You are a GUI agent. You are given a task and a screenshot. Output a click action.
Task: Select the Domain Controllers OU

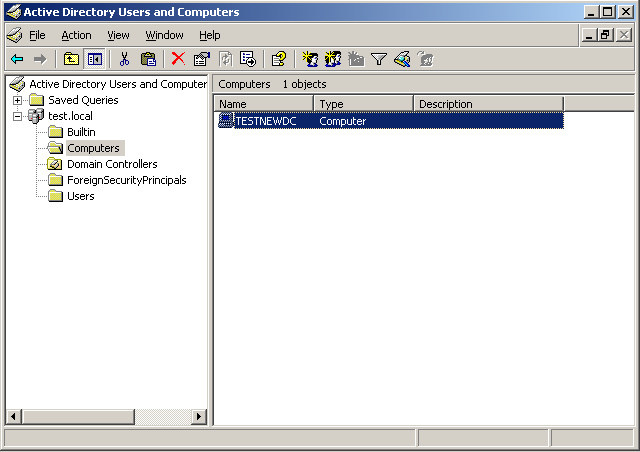[x=112, y=164]
